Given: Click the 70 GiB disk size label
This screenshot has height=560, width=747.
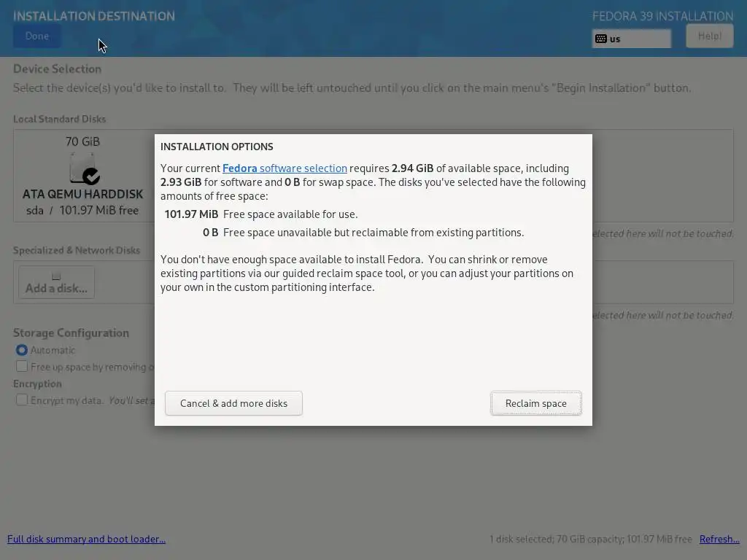Looking at the screenshot, I should coord(83,142).
